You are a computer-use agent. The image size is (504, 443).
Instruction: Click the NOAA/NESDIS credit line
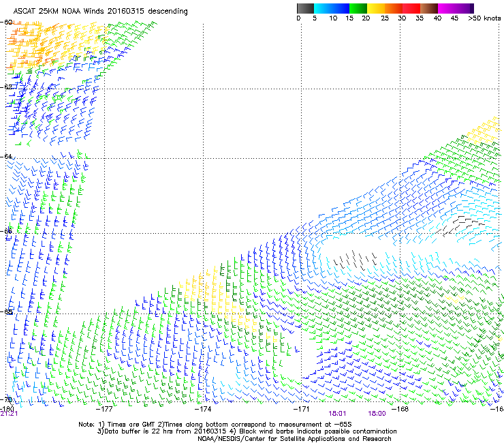[294, 439]
